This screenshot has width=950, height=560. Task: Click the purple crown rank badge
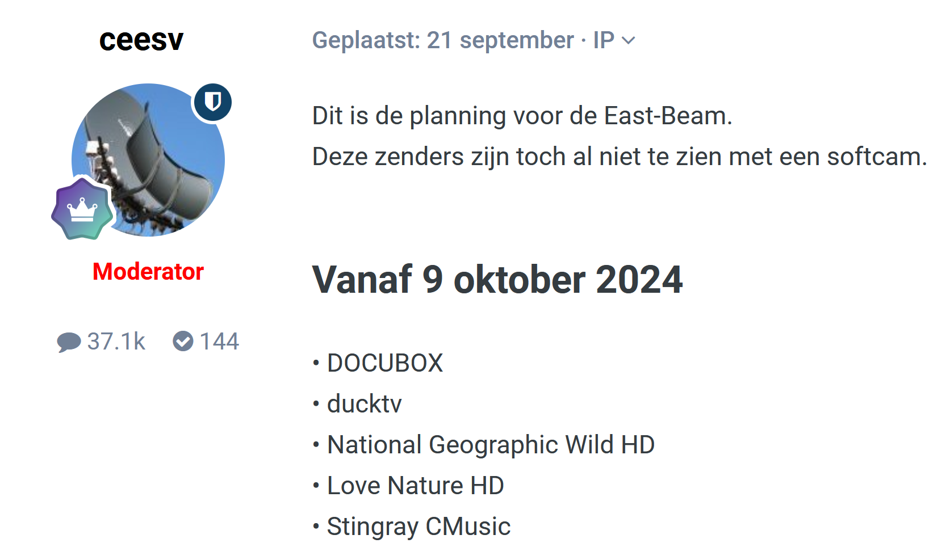[83, 209]
